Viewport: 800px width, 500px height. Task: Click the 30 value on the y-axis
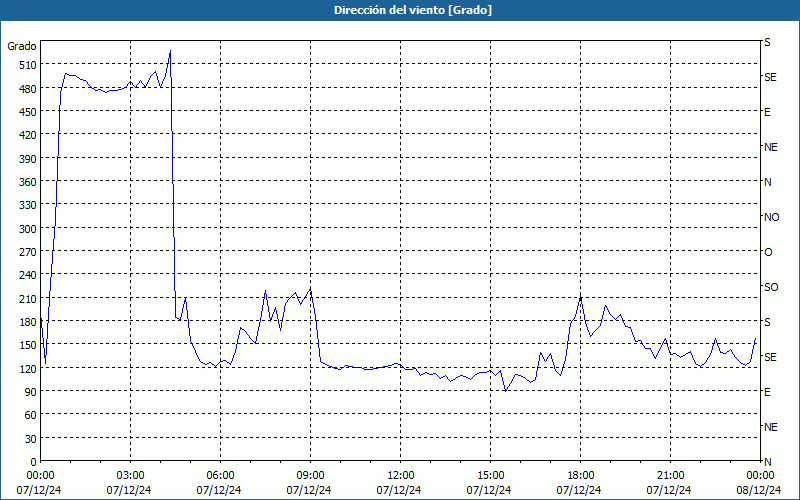(x=31, y=439)
